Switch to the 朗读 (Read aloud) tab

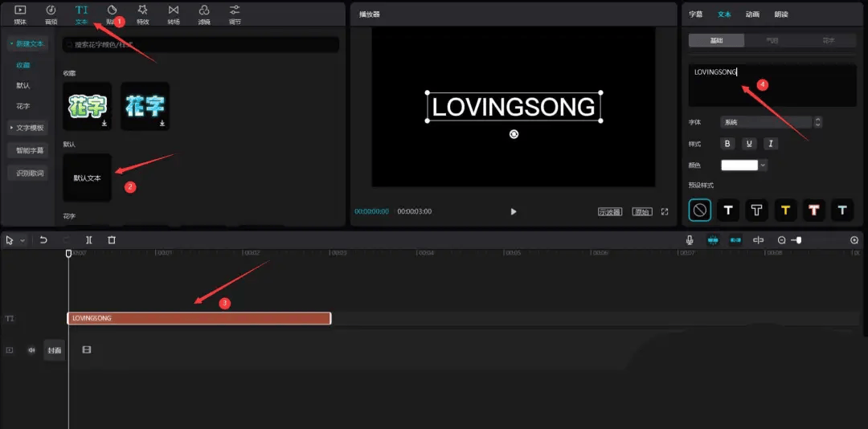click(781, 14)
